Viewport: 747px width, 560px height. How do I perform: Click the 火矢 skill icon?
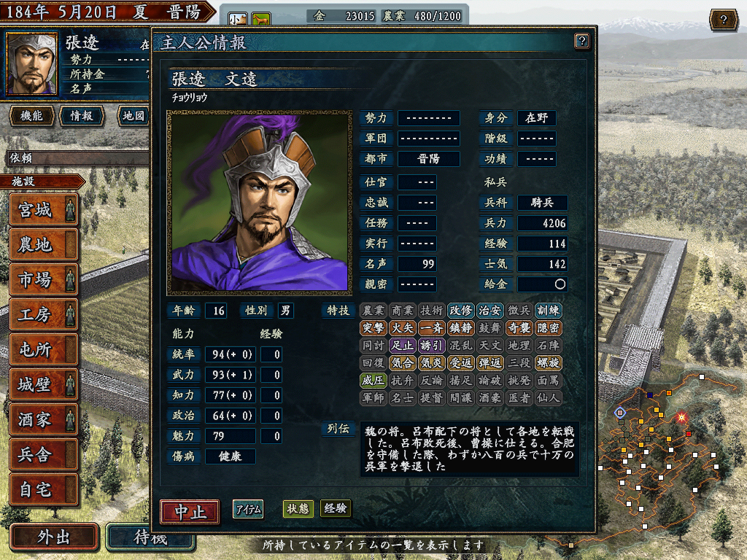(x=403, y=327)
